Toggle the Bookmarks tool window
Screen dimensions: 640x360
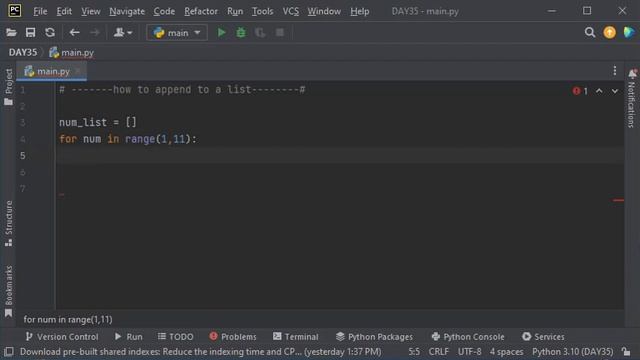click(9, 291)
